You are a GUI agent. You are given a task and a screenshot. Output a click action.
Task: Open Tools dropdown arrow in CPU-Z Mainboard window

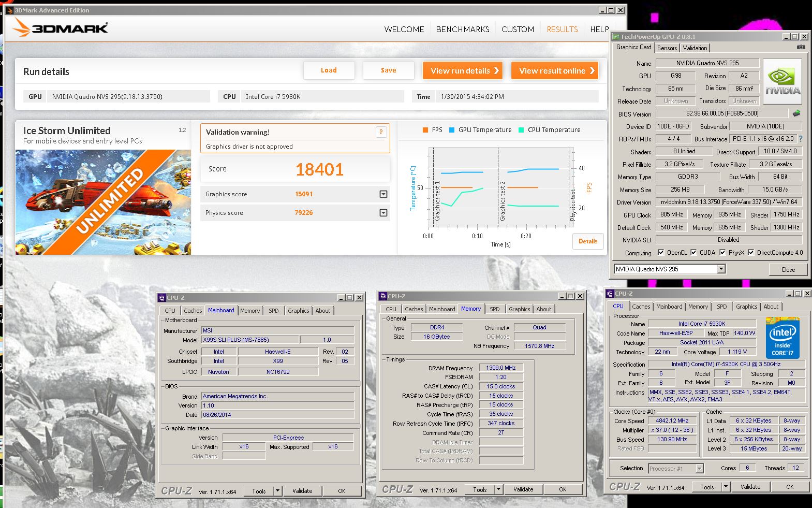pos(277,490)
